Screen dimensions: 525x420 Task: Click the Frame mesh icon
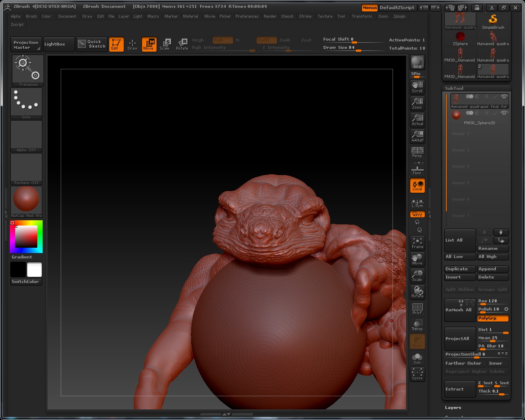[x=417, y=243]
